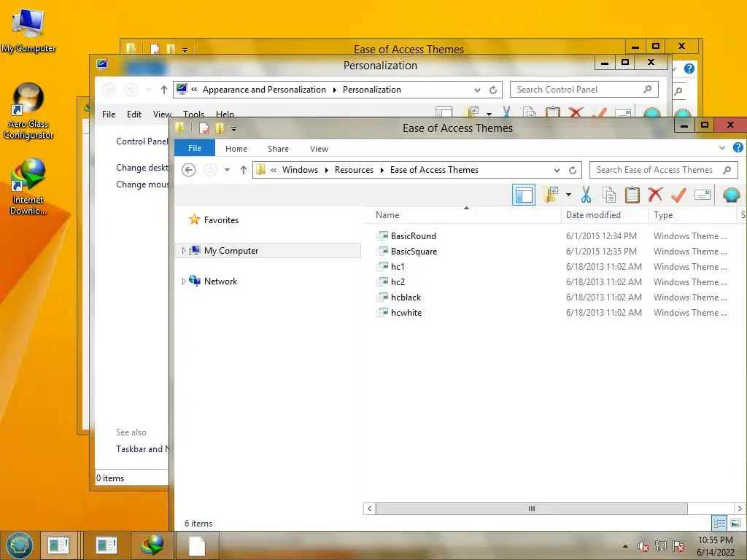Open the Start shell button
747x560 pixels.
click(x=20, y=545)
